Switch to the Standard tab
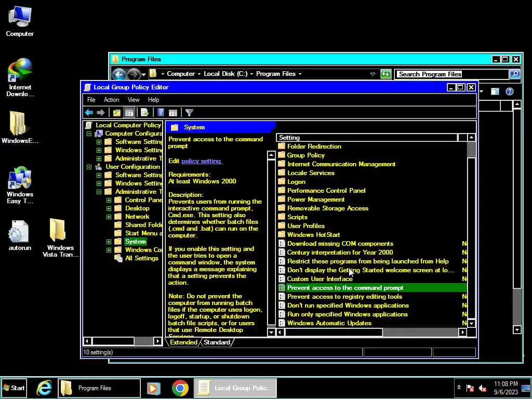 click(x=217, y=342)
